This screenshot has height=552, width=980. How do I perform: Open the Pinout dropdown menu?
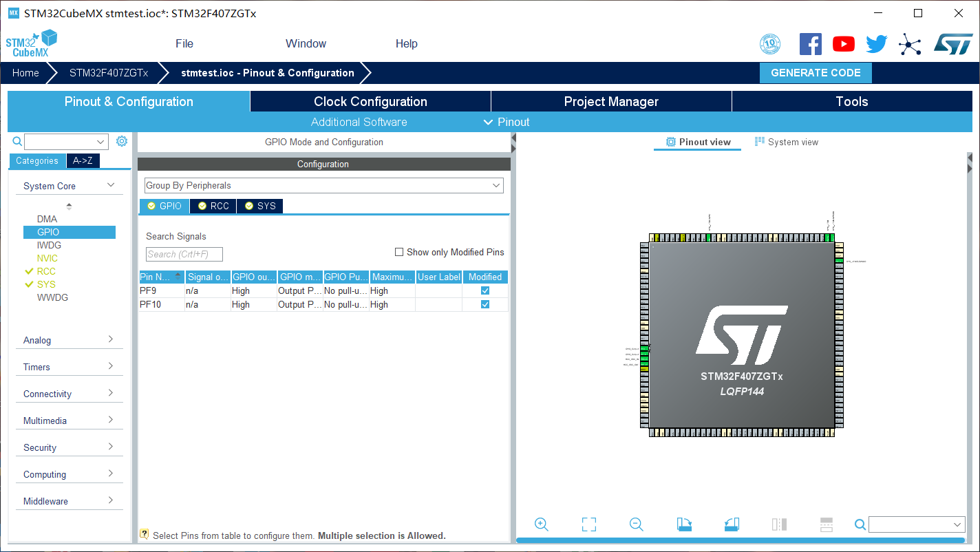pos(507,122)
